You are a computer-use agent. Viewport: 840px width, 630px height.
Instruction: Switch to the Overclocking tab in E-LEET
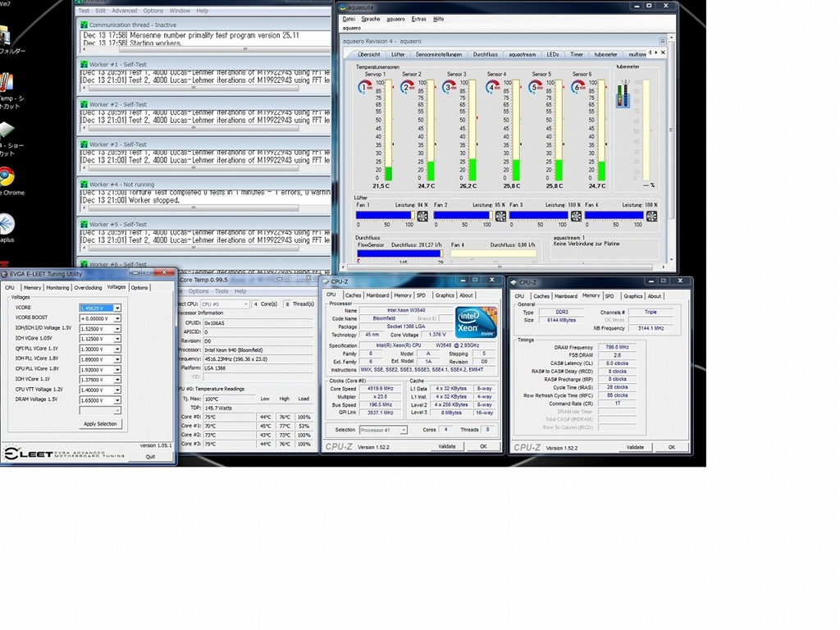88,288
